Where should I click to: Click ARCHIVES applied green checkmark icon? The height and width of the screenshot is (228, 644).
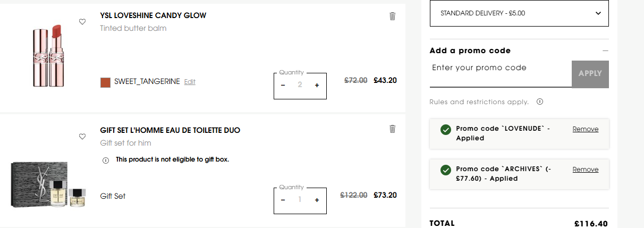pyautogui.click(x=446, y=170)
